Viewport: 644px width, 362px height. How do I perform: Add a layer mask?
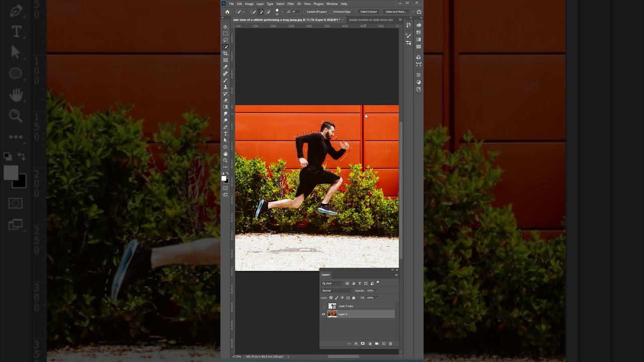363,344
